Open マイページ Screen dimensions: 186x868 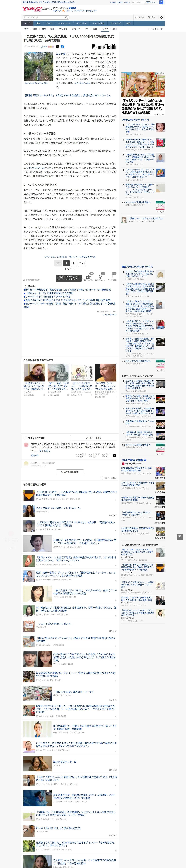139,18
